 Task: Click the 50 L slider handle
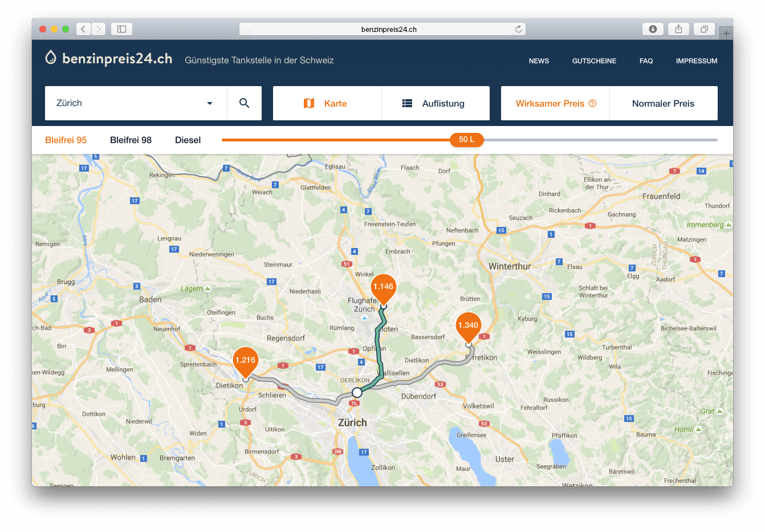466,140
